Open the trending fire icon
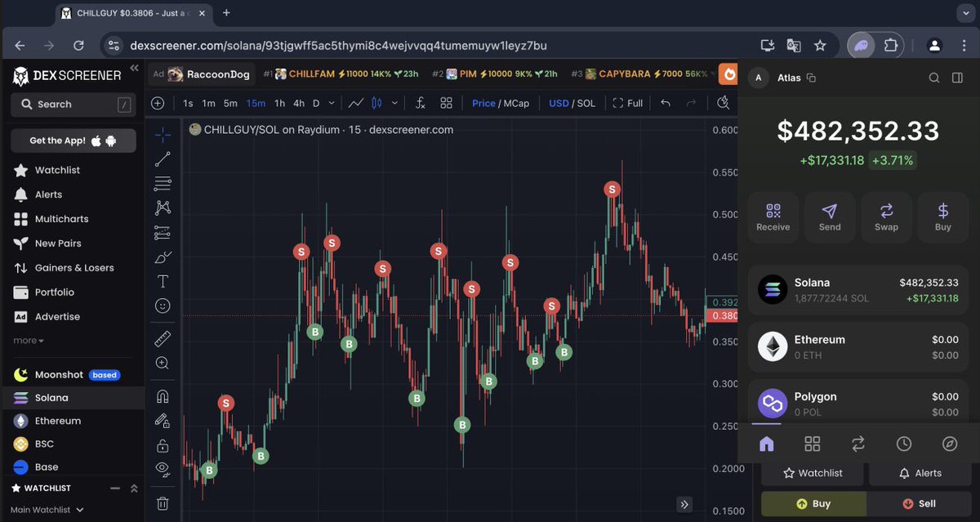This screenshot has width=980, height=522. [x=728, y=74]
